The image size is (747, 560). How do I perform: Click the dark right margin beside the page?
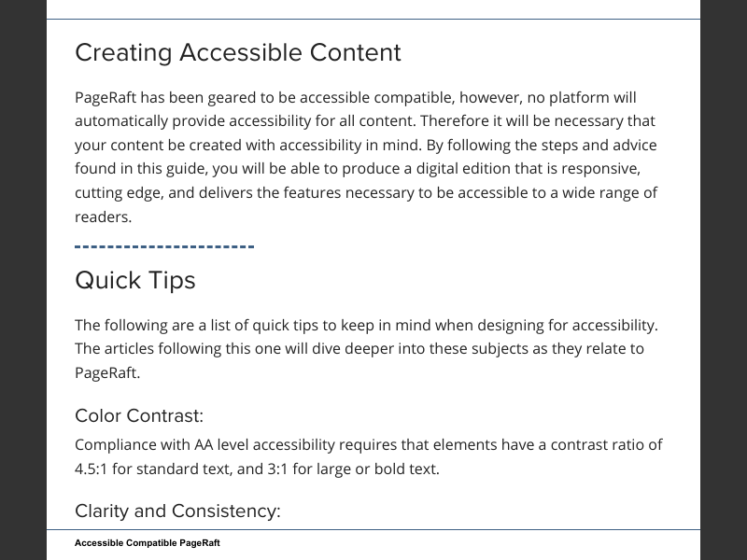(724, 280)
